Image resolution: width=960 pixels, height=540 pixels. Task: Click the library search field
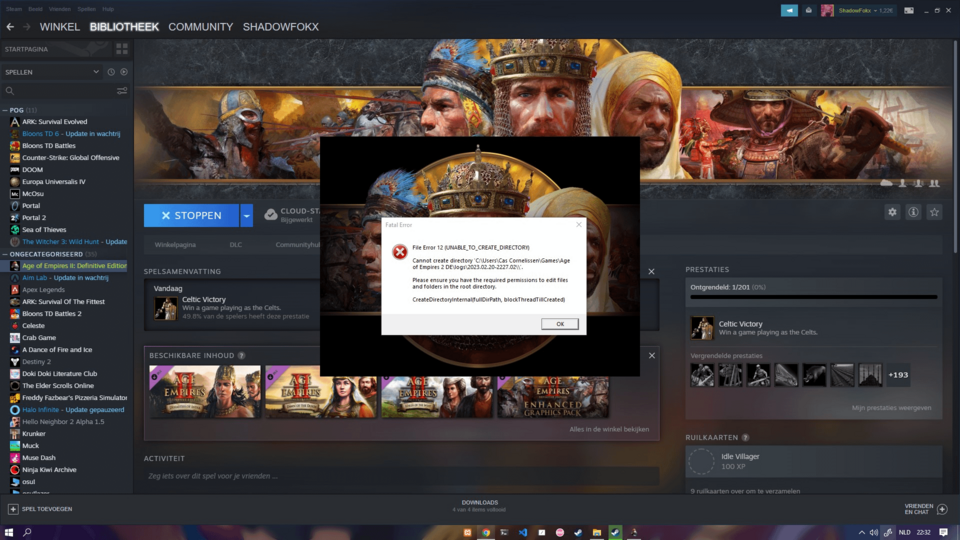point(59,91)
